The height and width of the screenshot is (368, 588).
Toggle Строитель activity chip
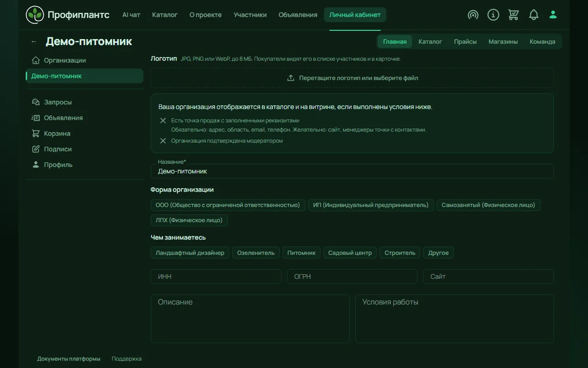click(400, 253)
